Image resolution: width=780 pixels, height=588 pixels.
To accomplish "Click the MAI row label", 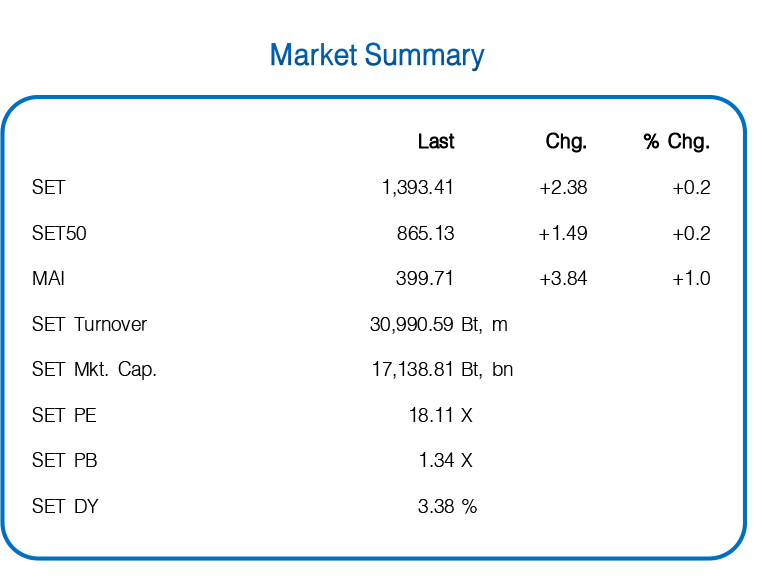I will coord(48,279).
